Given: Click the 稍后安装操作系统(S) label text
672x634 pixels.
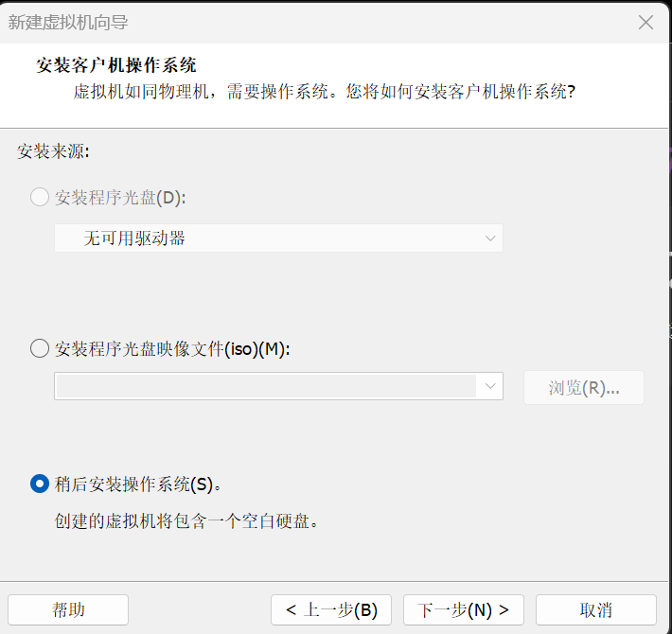Looking at the screenshot, I should pyautogui.click(x=138, y=484).
